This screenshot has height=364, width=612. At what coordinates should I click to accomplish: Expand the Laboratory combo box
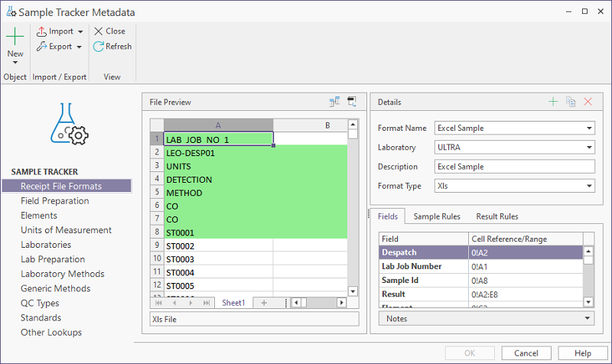(588, 148)
